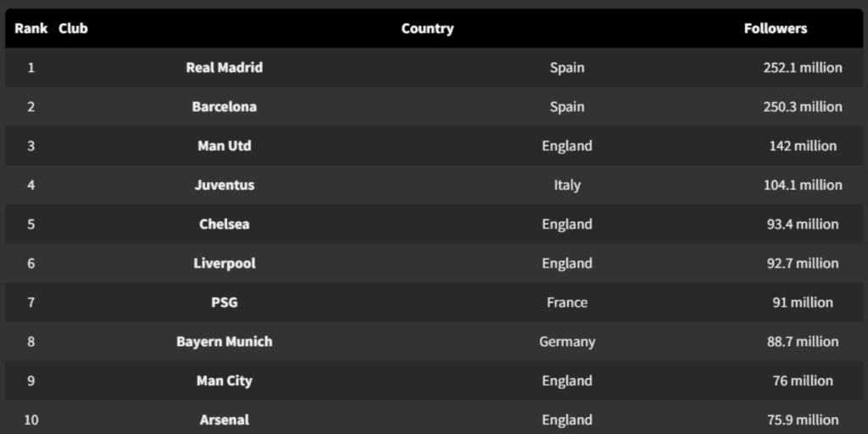The height and width of the screenshot is (434, 868).
Task: Click Italy in the Country column
Action: pos(566,185)
